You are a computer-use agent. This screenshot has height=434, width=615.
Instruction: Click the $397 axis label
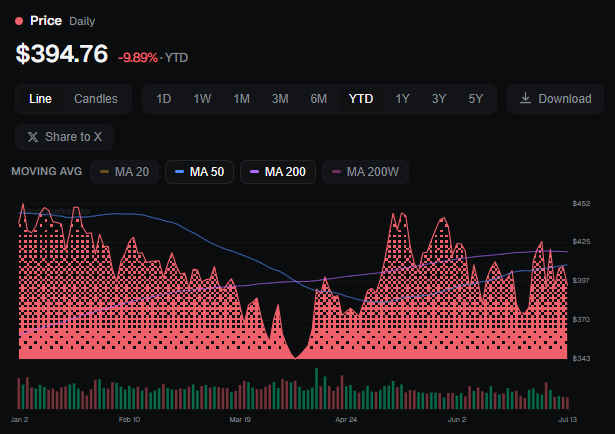point(581,281)
